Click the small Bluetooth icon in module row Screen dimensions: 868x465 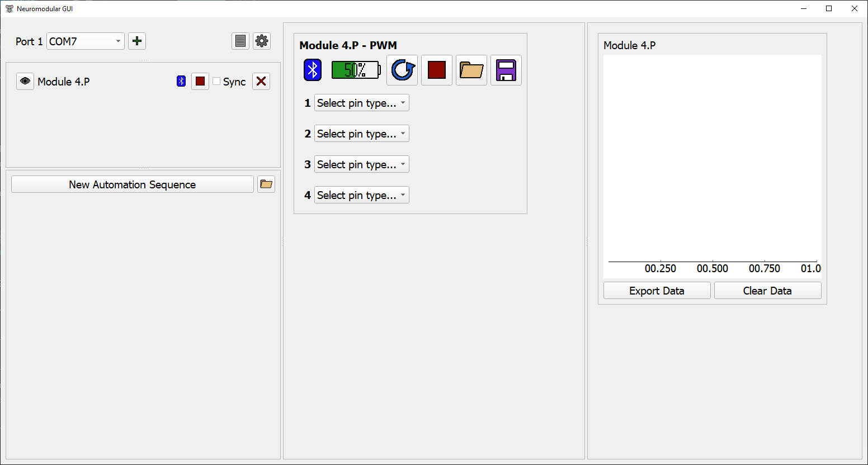point(181,81)
